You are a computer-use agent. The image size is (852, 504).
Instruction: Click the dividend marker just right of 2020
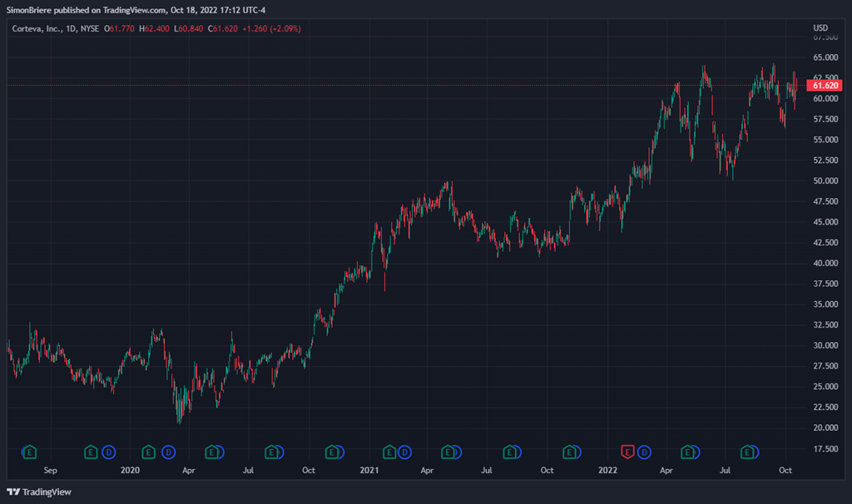pos(168,452)
